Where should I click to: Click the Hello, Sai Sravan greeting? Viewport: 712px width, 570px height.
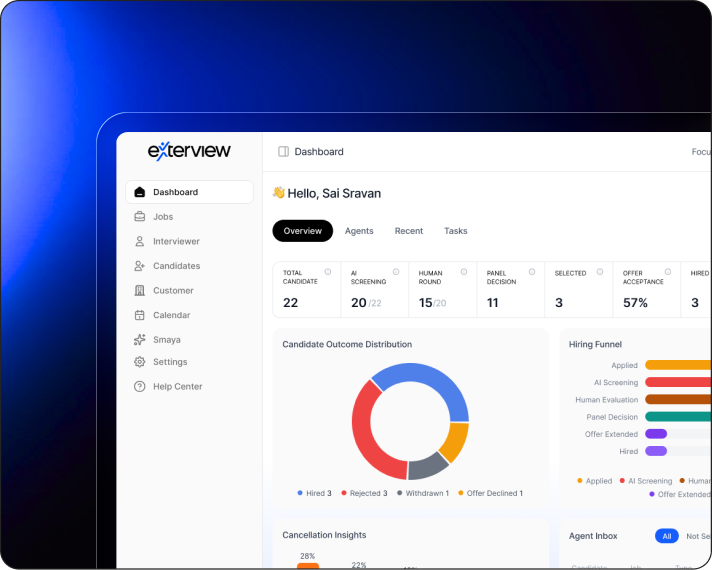pyautogui.click(x=334, y=193)
